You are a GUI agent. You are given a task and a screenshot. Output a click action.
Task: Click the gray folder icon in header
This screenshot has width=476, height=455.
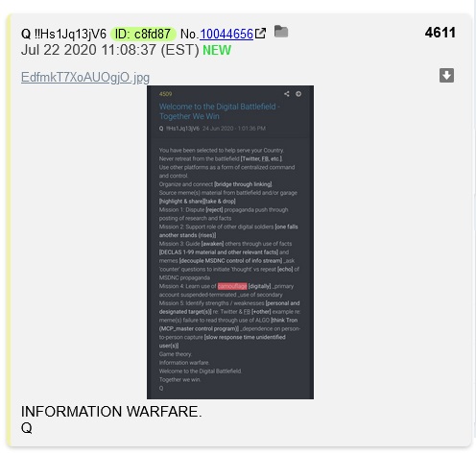281,32
